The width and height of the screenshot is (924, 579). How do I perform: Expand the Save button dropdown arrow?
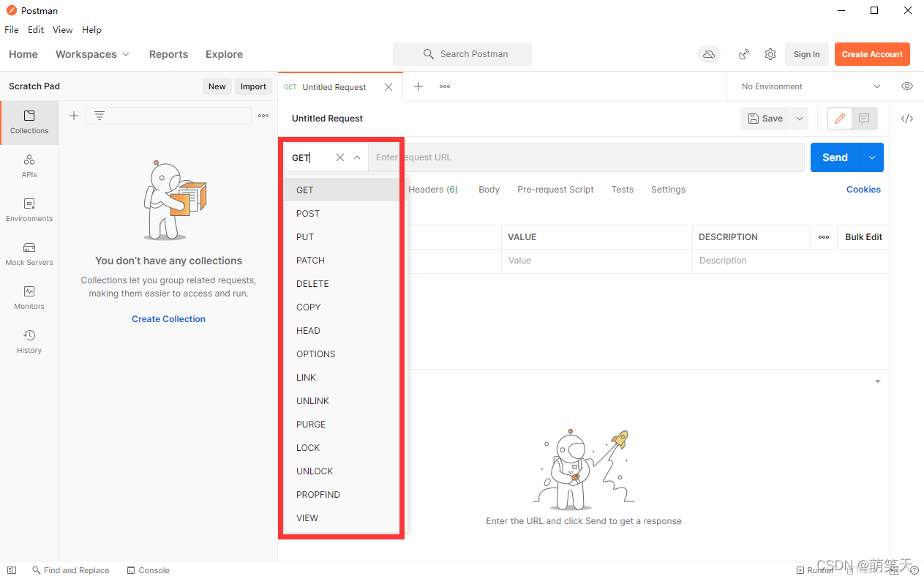click(x=800, y=119)
